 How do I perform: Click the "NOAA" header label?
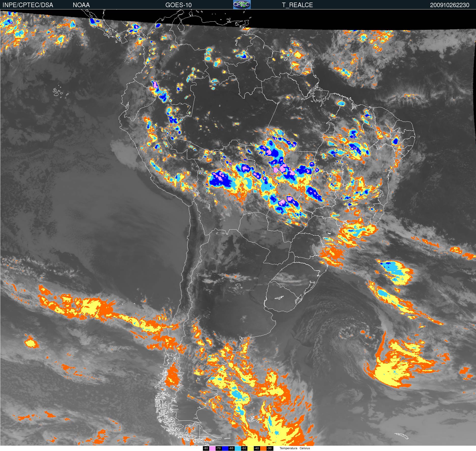[x=81, y=5]
